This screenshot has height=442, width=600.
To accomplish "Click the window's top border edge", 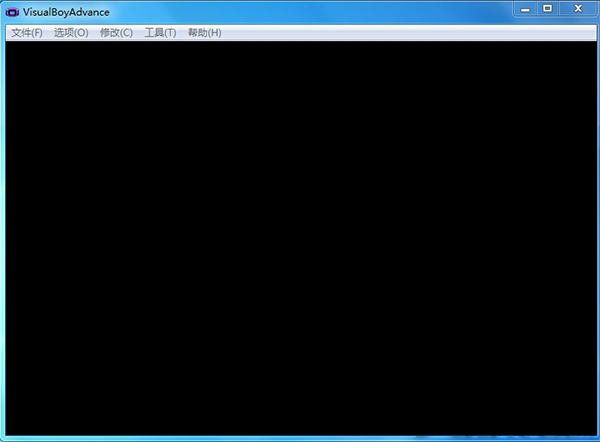I will 300,1.
